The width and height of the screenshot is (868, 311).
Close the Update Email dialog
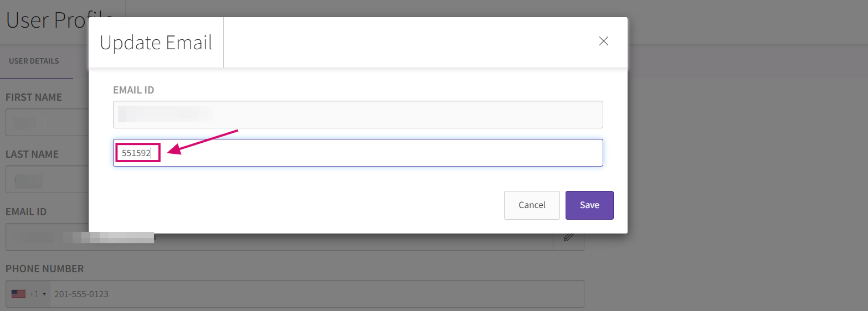(x=604, y=42)
